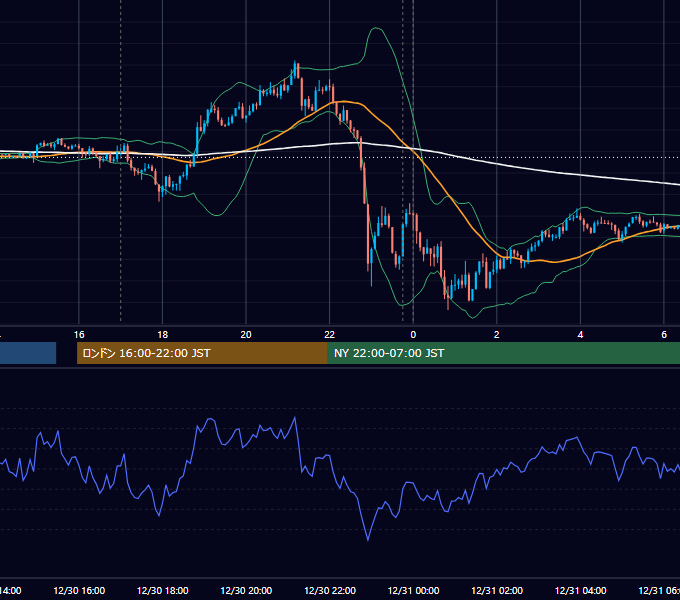Click hour label 0 below price chart

point(413,335)
